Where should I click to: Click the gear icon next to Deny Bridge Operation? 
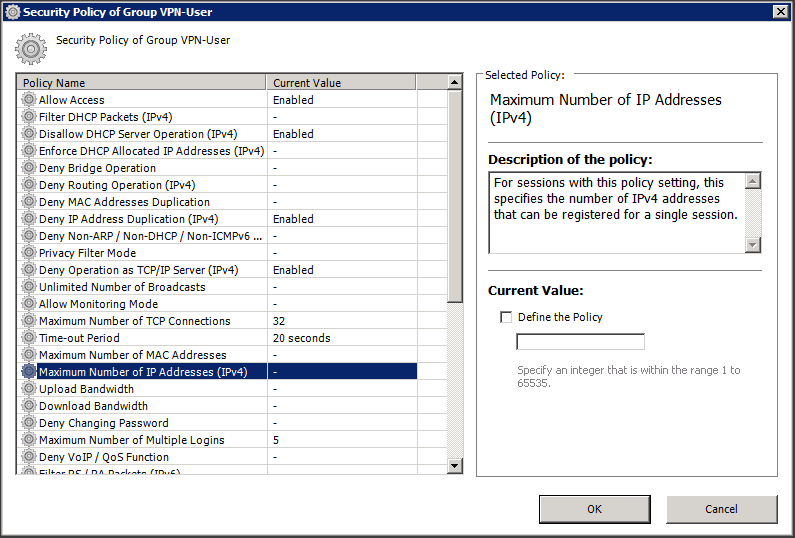(x=28, y=168)
